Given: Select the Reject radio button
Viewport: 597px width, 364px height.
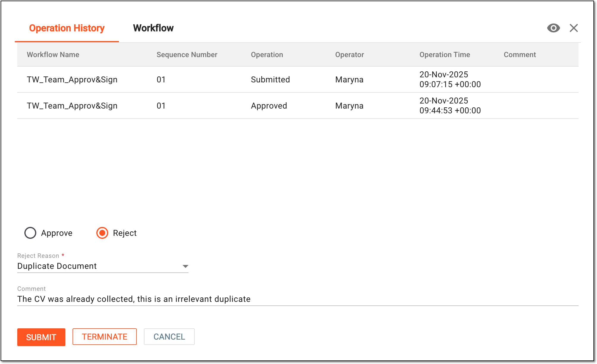Looking at the screenshot, I should tap(102, 233).
